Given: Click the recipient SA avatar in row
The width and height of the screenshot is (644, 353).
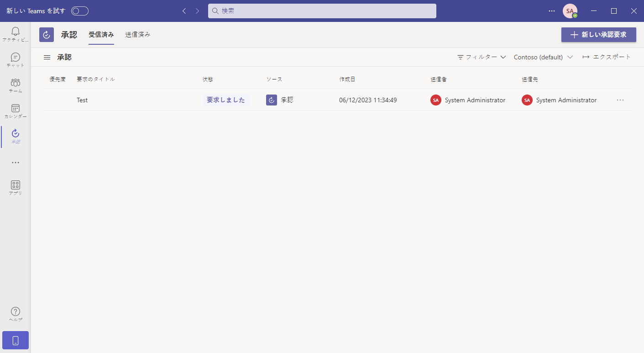Looking at the screenshot, I should pos(527,100).
